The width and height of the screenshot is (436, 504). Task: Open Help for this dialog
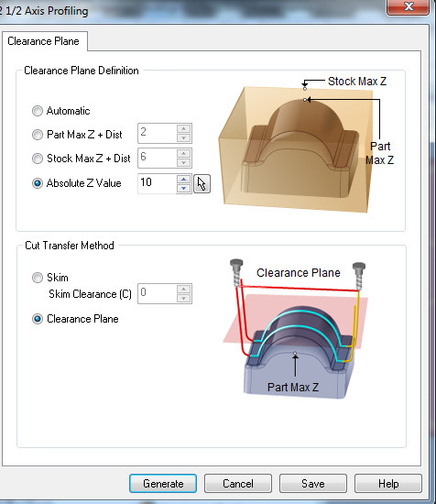click(x=388, y=484)
